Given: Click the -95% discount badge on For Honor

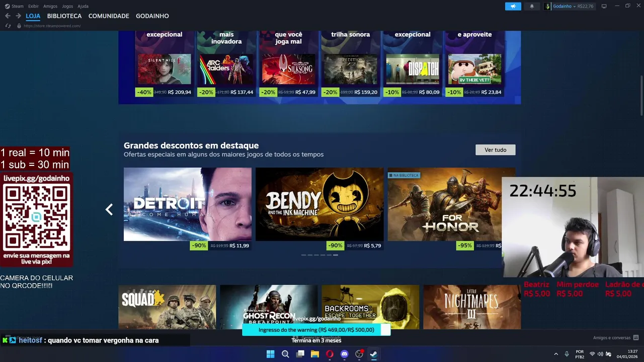Looking at the screenshot, I should click(465, 246).
